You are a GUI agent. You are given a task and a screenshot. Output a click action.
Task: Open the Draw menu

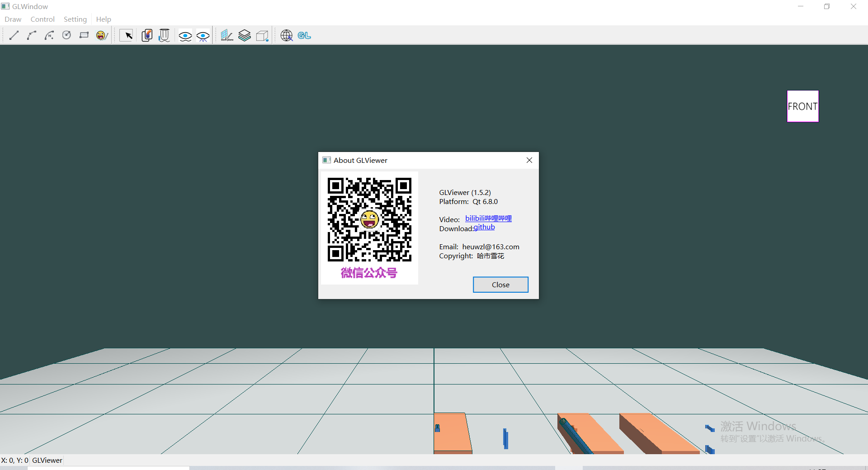pos(13,19)
